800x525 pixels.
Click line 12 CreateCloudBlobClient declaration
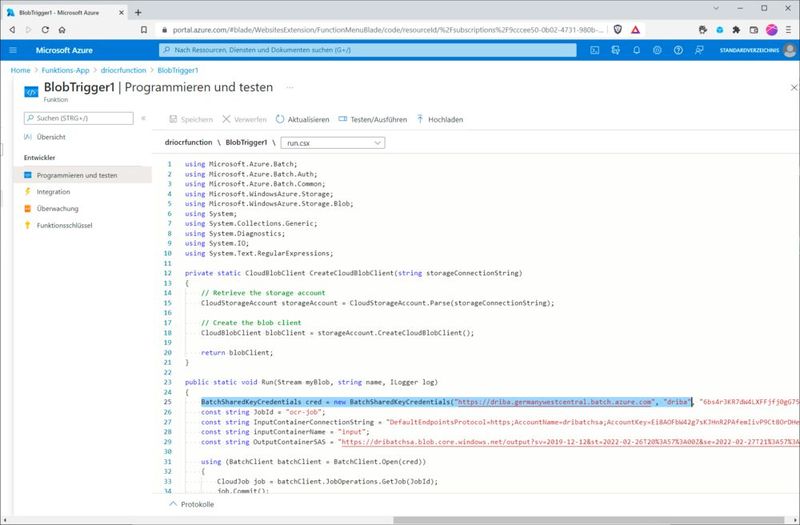pyautogui.click(x=354, y=273)
